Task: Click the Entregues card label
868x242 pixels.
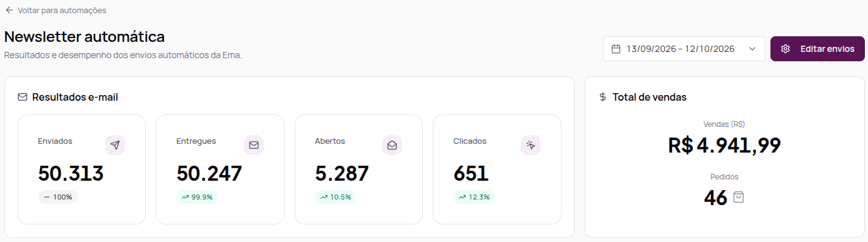Action: [196, 141]
